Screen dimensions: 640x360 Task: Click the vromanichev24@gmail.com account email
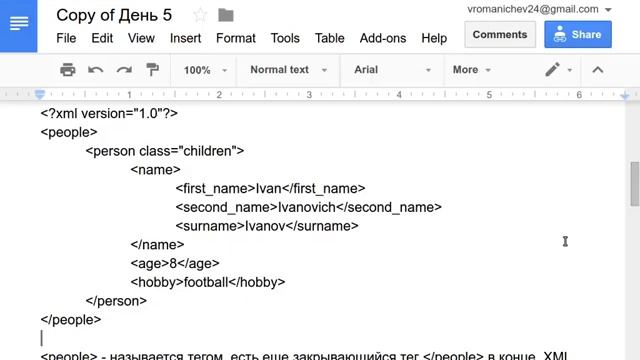(533, 9)
